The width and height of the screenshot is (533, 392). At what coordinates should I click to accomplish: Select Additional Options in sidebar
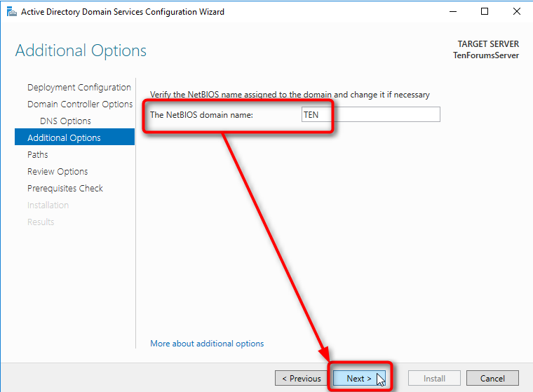pos(74,137)
